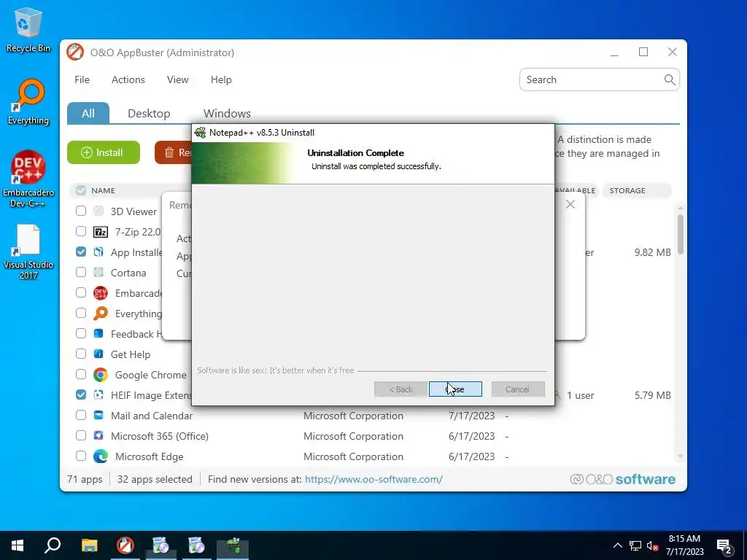Open the oo-software.com link
747x560 pixels.
(x=373, y=479)
